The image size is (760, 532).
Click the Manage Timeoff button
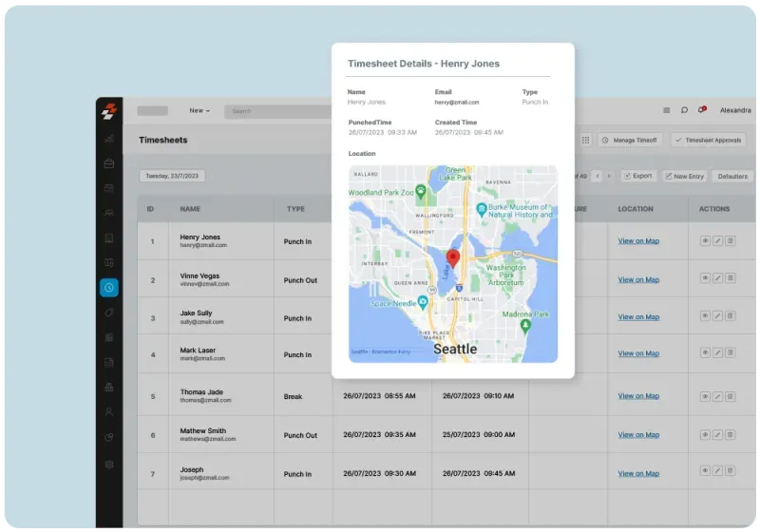click(x=630, y=140)
